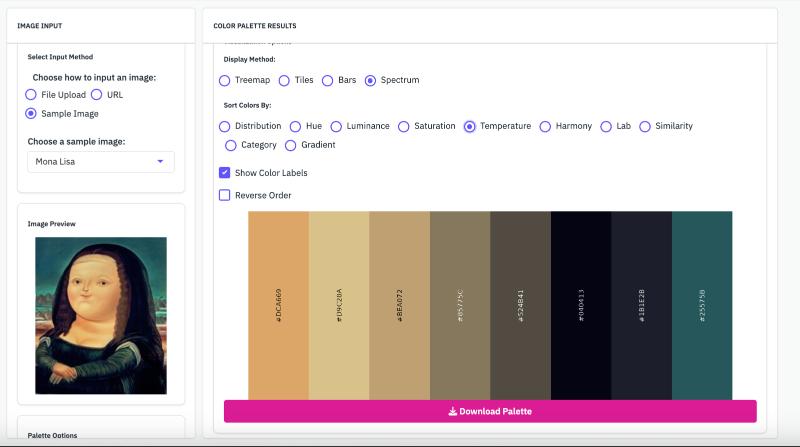Sort colors by Distribution
This screenshot has width=800, height=447.
point(224,127)
